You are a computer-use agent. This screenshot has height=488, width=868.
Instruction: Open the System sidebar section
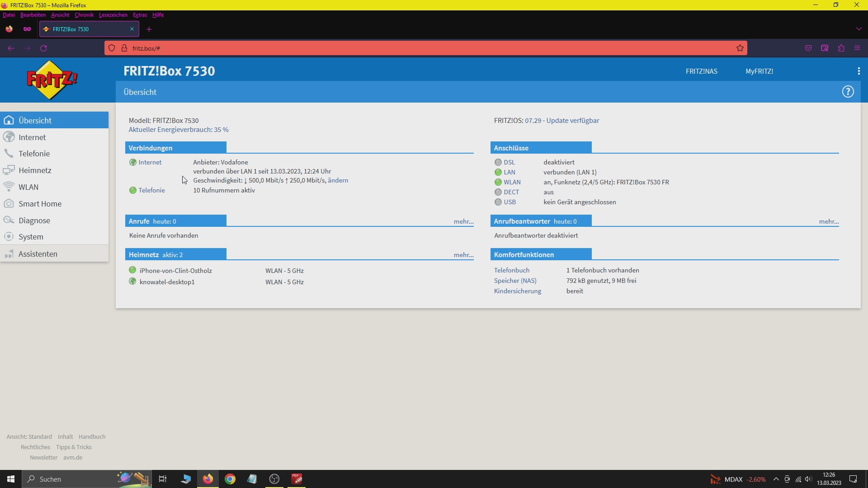point(31,237)
